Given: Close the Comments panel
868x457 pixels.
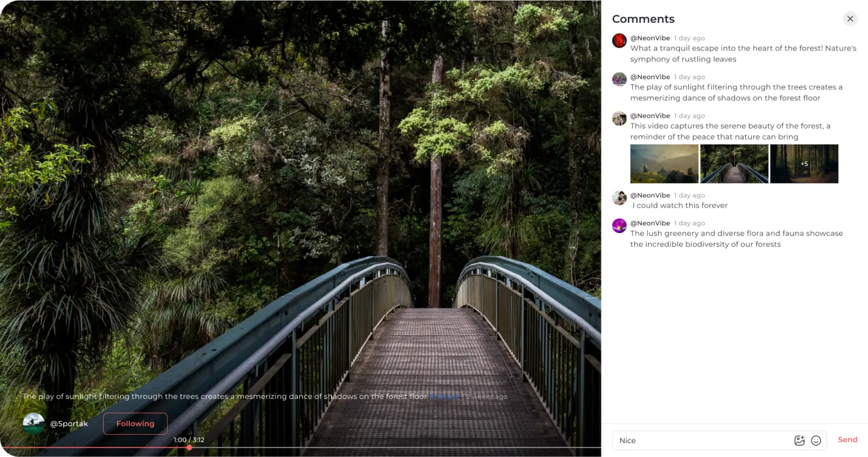Looking at the screenshot, I should tap(850, 19).
